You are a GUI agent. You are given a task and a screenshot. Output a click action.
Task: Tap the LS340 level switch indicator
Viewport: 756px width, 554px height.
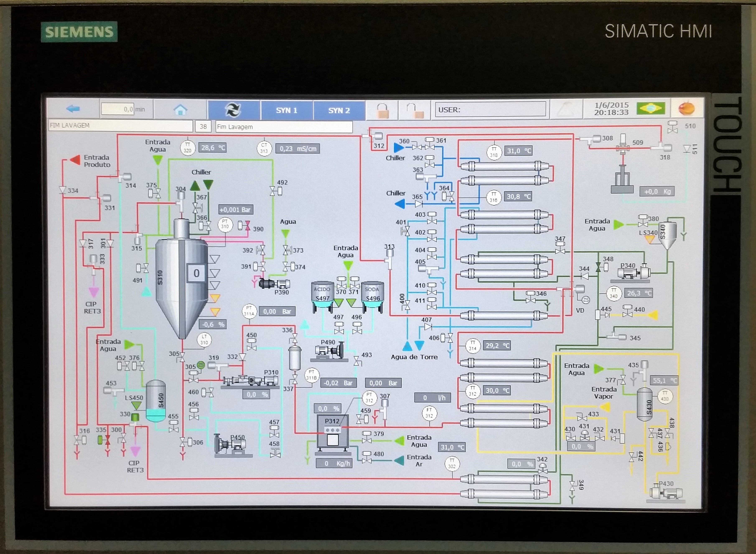click(650, 239)
